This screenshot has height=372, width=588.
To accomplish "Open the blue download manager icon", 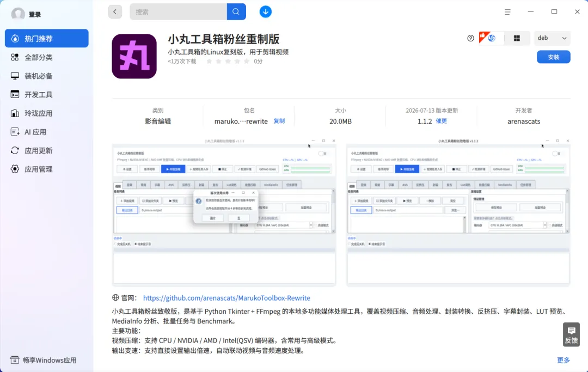I will [266, 11].
